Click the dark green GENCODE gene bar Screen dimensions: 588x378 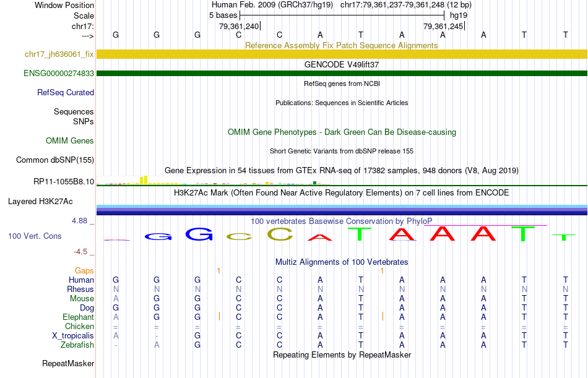tap(342, 73)
